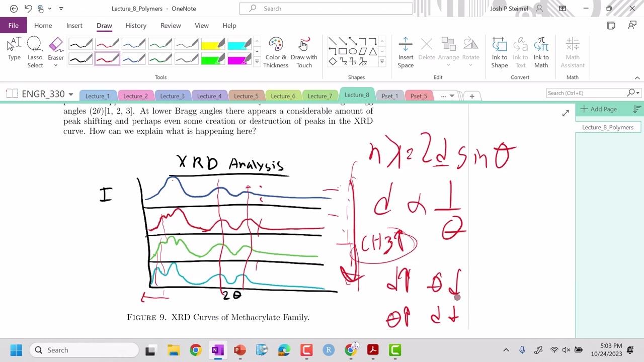Click the title bar Search box
The width and height of the screenshot is (644, 362).
coord(326,9)
